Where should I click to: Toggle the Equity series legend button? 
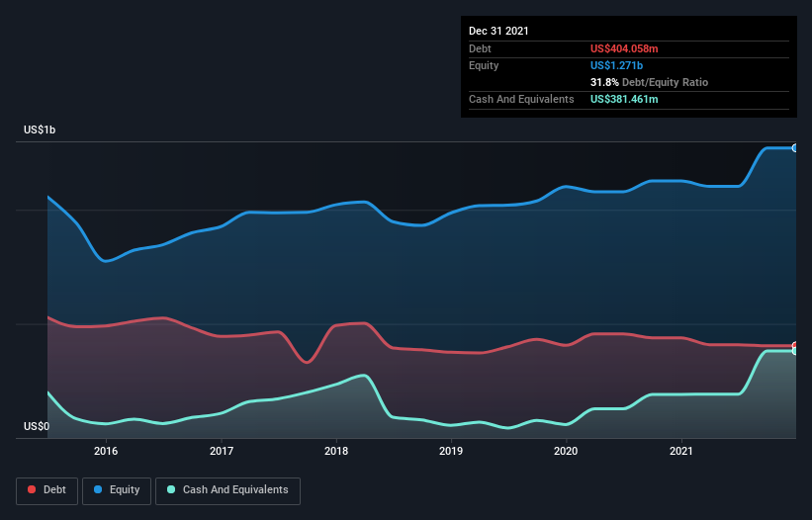[117, 490]
